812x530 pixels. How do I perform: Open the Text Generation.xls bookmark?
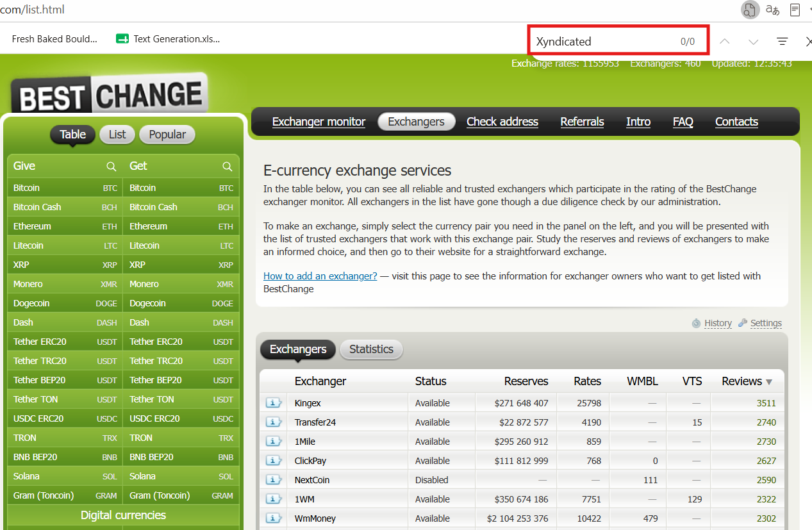coord(168,38)
